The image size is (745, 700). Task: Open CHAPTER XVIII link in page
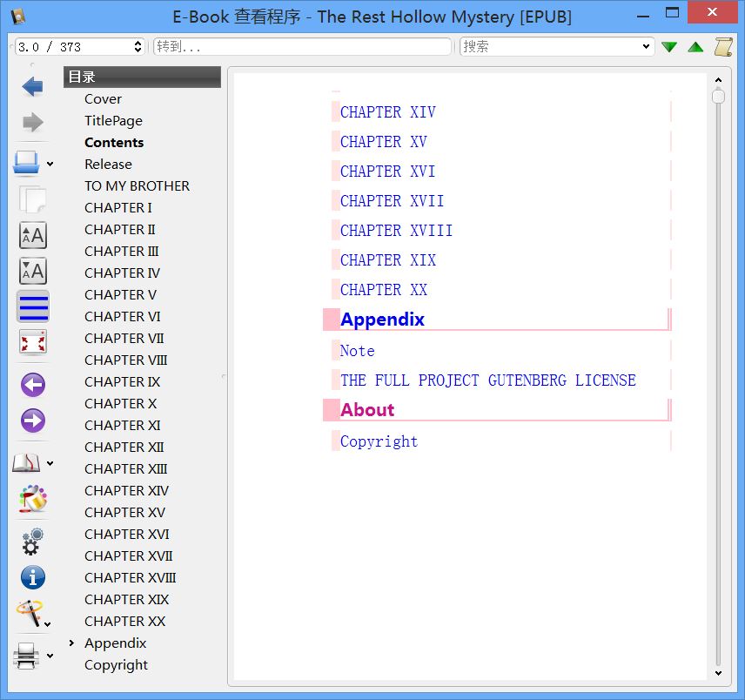(x=396, y=231)
